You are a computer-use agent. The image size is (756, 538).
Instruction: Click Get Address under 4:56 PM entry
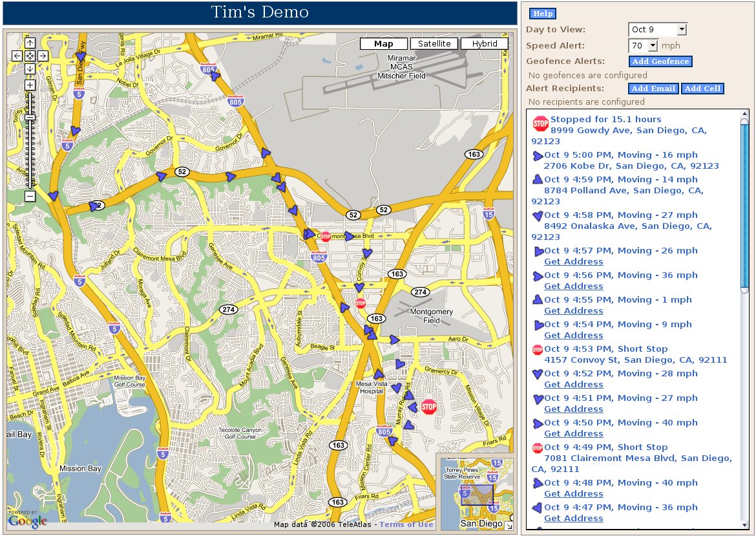[573, 286]
